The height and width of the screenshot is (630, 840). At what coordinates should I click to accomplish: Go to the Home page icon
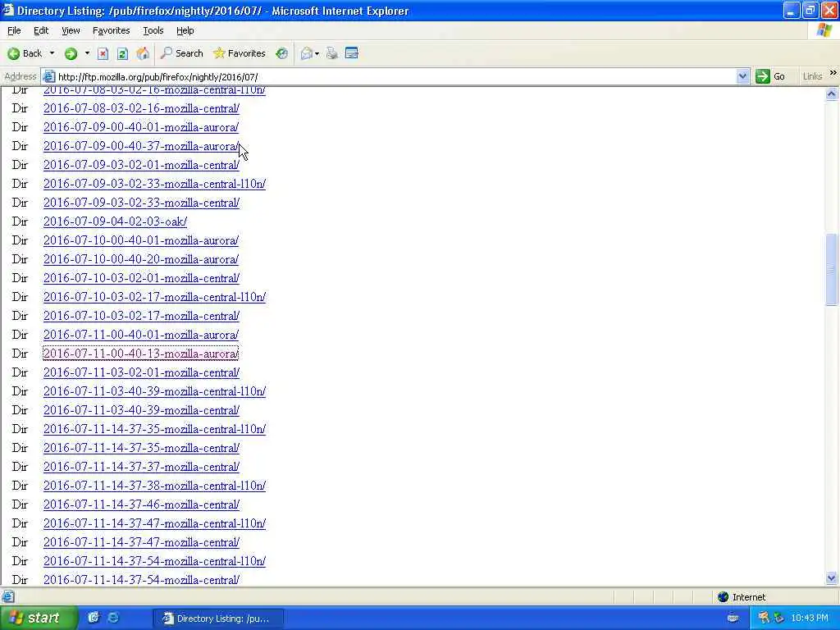[x=143, y=53]
